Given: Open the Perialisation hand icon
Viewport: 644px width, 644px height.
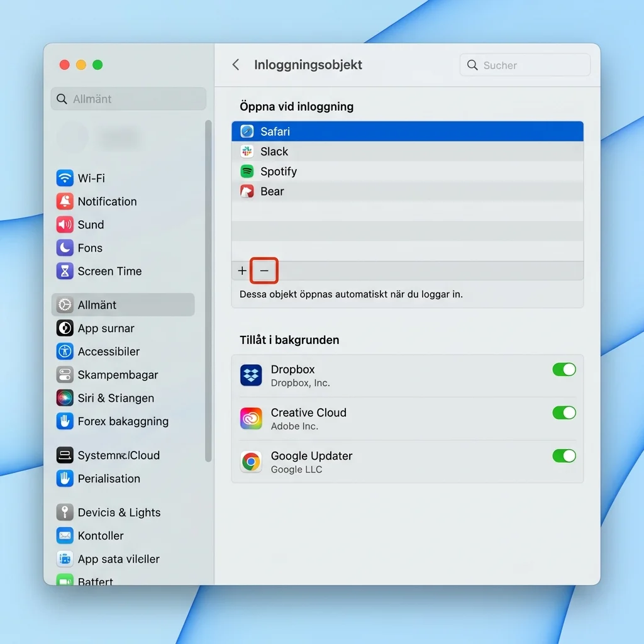Looking at the screenshot, I should (65, 479).
